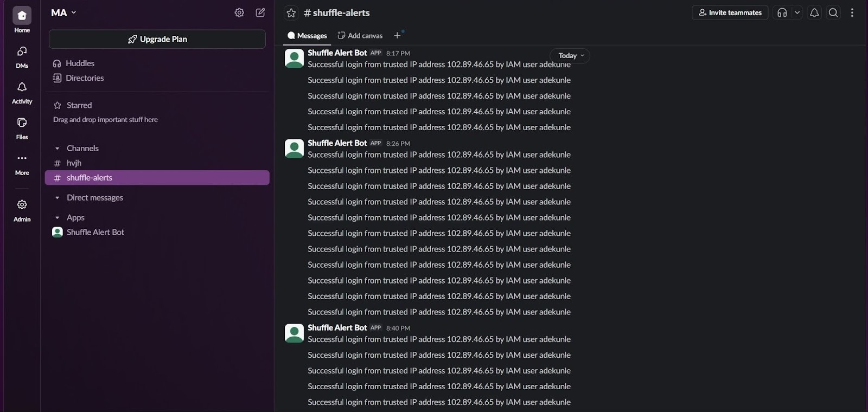868x412 pixels.
Task: Click Shuffle Alert Bot avatar at 8:17 PM
Action: (294, 58)
